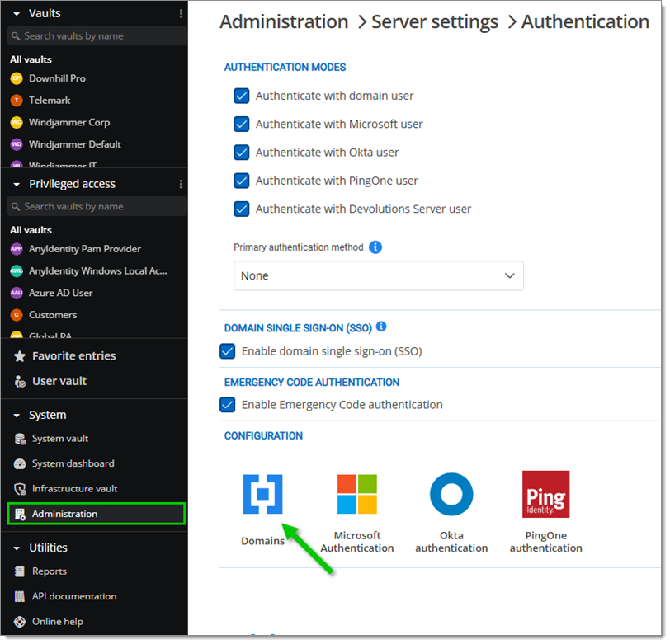Viewport: 670px width, 644px height.
Task: Click the Domain SSO info icon
Action: click(381, 327)
